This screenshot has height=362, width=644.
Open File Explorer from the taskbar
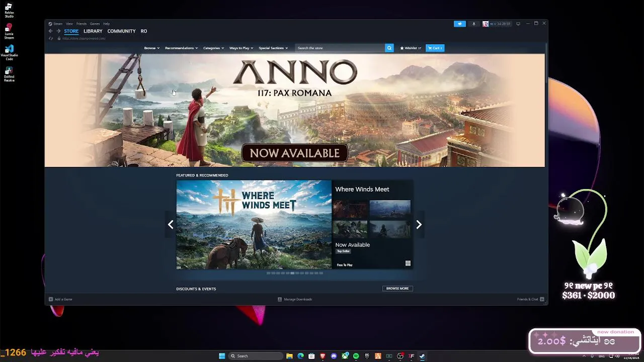click(289, 356)
